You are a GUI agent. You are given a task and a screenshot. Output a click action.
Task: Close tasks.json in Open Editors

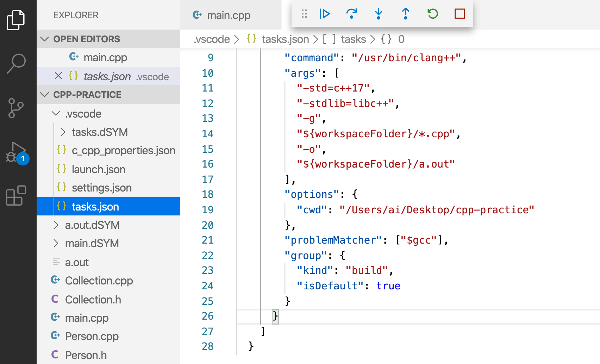pyautogui.click(x=58, y=76)
